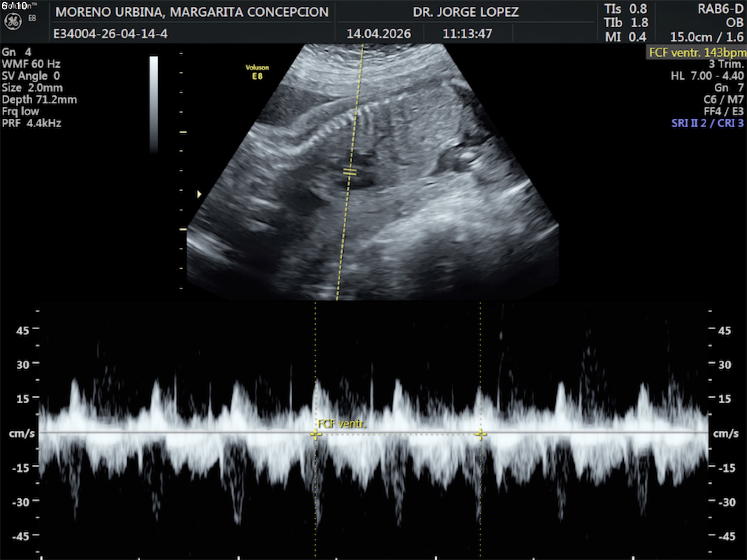Click the patient name field Moreno Urbina
The image size is (747, 560).
192,12
